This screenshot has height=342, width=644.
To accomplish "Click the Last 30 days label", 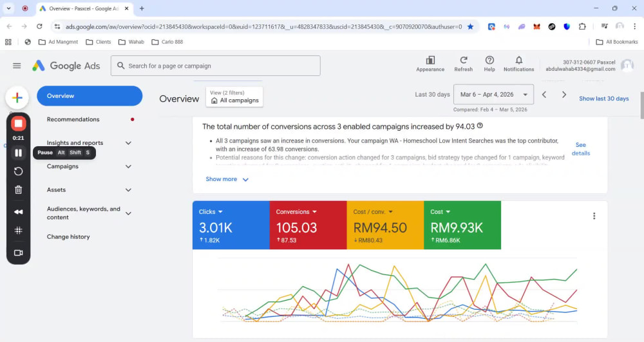I will [432, 95].
